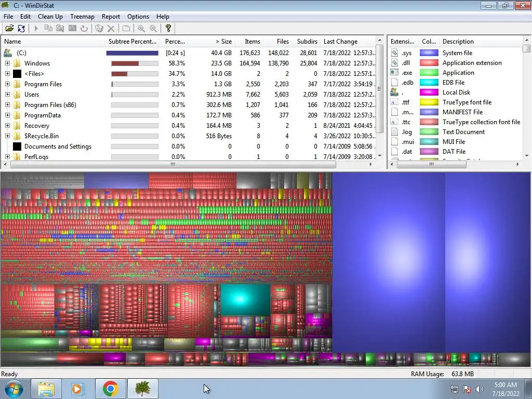Click the Refresh Selected toolbar icon
This screenshot has width=532, height=399.
84,29
